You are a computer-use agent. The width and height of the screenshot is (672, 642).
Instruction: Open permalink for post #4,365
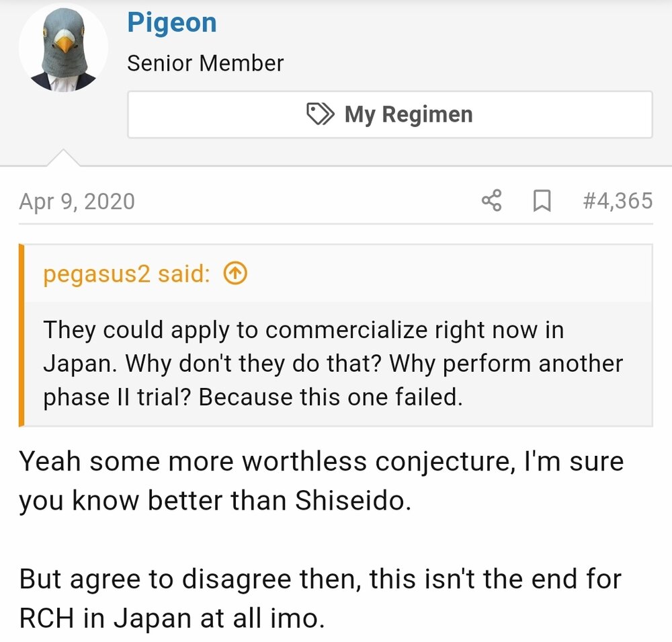tap(618, 201)
